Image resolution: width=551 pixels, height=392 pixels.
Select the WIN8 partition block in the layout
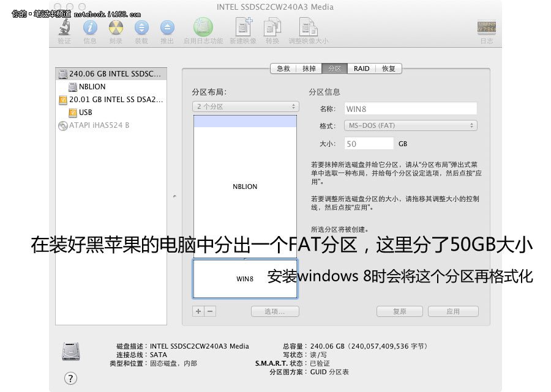click(245, 278)
